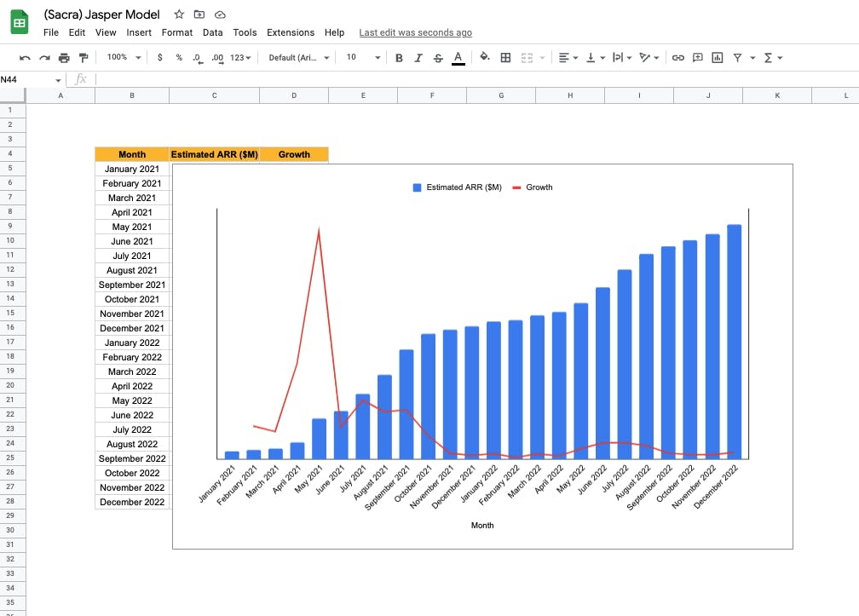Open the zoom level dropdown
The height and width of the screenshot is (616, 859).
[124, 57]
